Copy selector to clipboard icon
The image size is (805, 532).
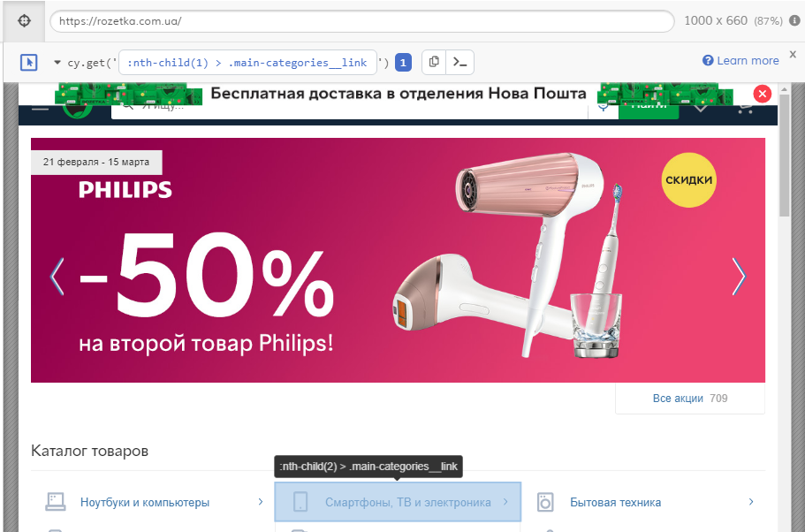(x=434, y=62)
